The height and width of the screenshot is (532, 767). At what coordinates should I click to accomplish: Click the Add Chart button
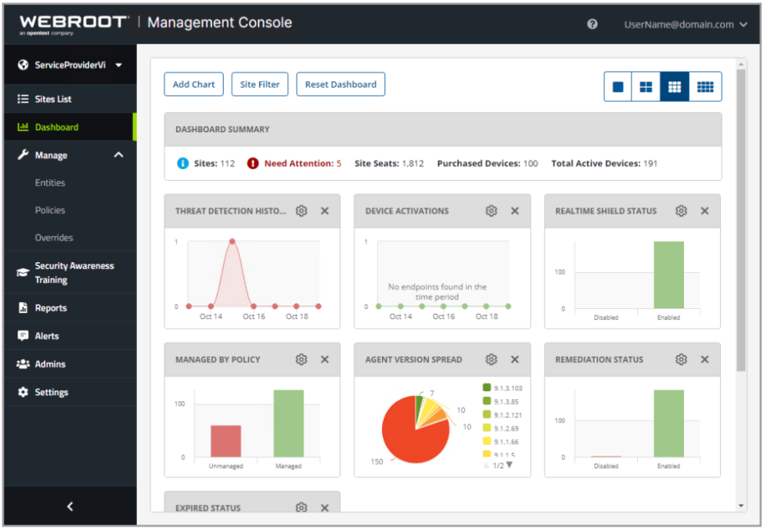pos(193,84)
